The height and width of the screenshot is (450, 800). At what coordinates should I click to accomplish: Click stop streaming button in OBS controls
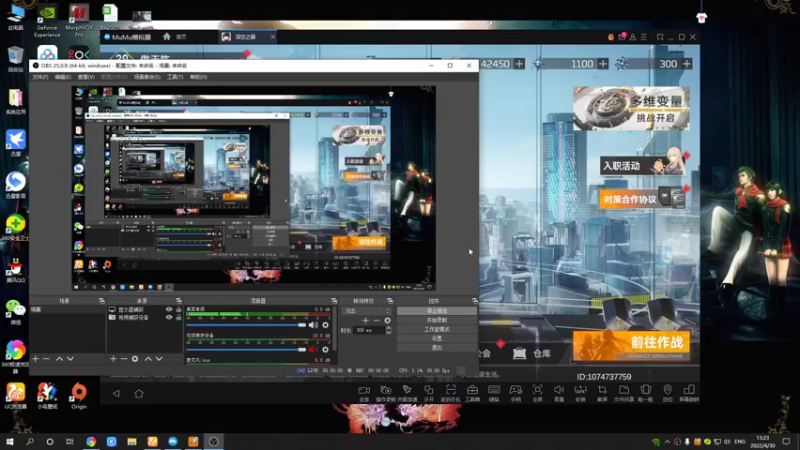(x=437, y=311)
